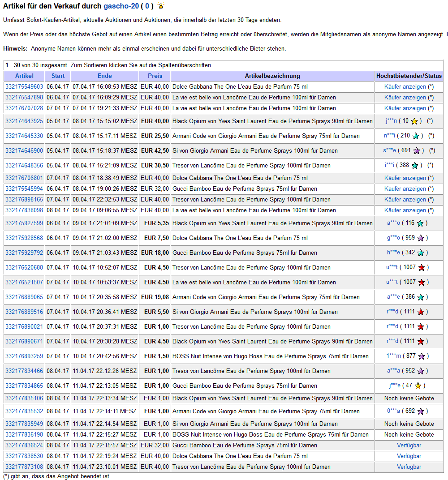The width and height of the screenshot is (448, 480).
Task: Click the purple star next to s***e (691)
Action: coord(417,150)
